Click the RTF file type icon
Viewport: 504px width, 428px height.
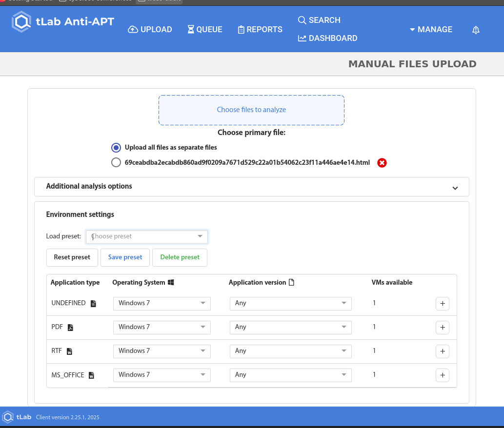point(69,351)
